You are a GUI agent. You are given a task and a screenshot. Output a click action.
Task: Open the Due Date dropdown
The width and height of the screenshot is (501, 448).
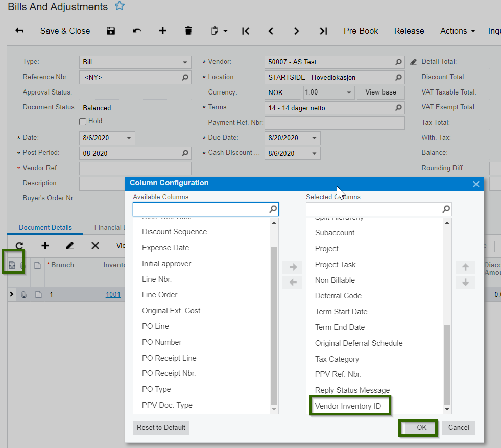(314, 138)
